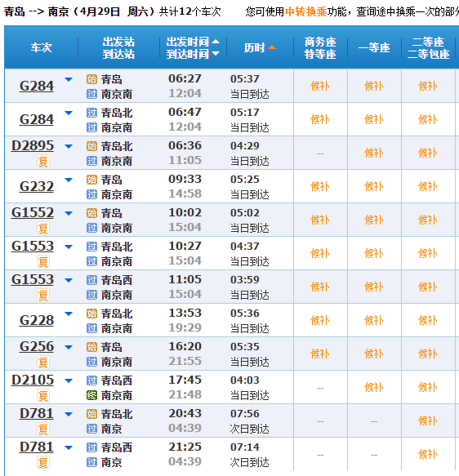
Task: Click the 二等座 二等包座 column header
Action: pos(428,47)
